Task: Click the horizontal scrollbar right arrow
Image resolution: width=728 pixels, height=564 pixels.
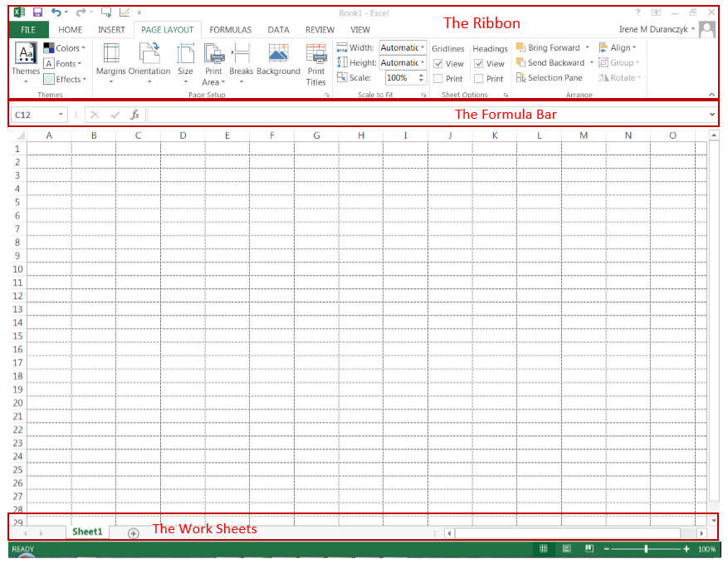Action: (701, 533)
